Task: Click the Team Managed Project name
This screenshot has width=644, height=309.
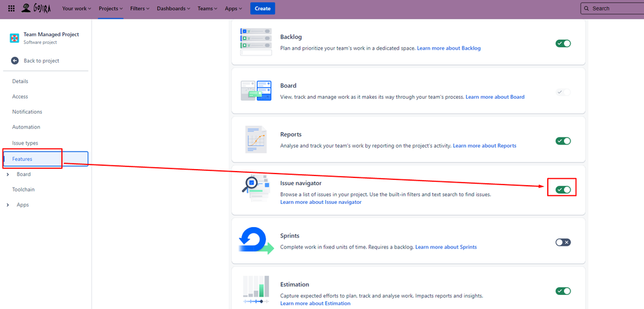Action: 52,34
